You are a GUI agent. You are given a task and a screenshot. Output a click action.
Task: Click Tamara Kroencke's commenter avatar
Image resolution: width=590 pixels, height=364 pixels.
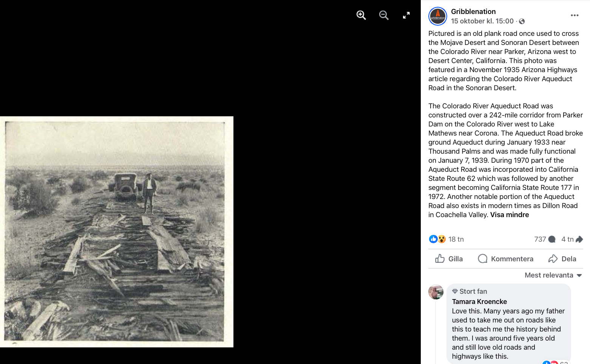tap(436, 292)
